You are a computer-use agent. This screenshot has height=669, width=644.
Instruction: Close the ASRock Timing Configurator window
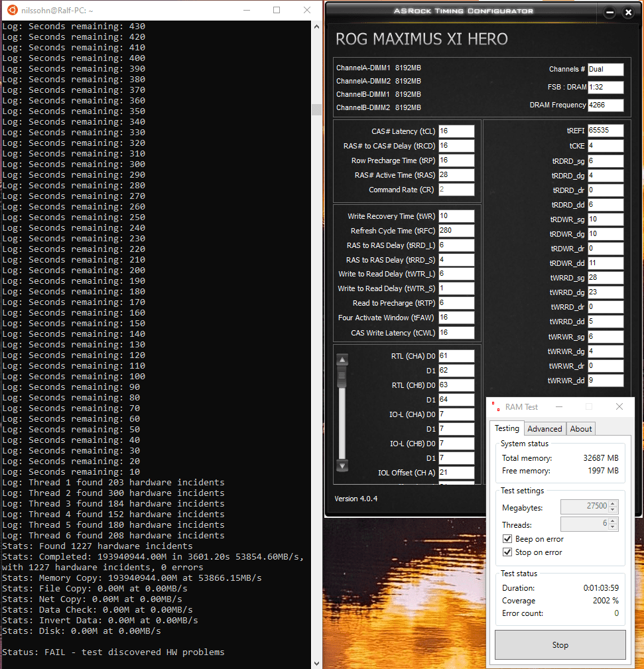[628, 13]
